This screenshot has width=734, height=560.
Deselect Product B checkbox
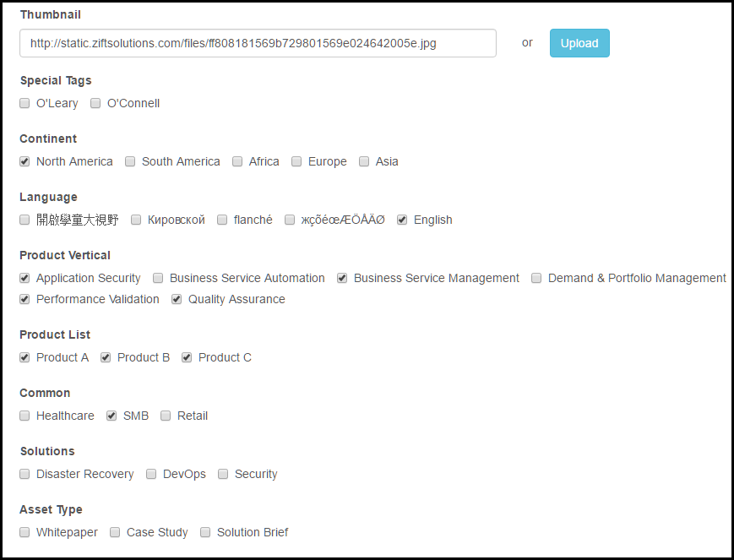106,358
